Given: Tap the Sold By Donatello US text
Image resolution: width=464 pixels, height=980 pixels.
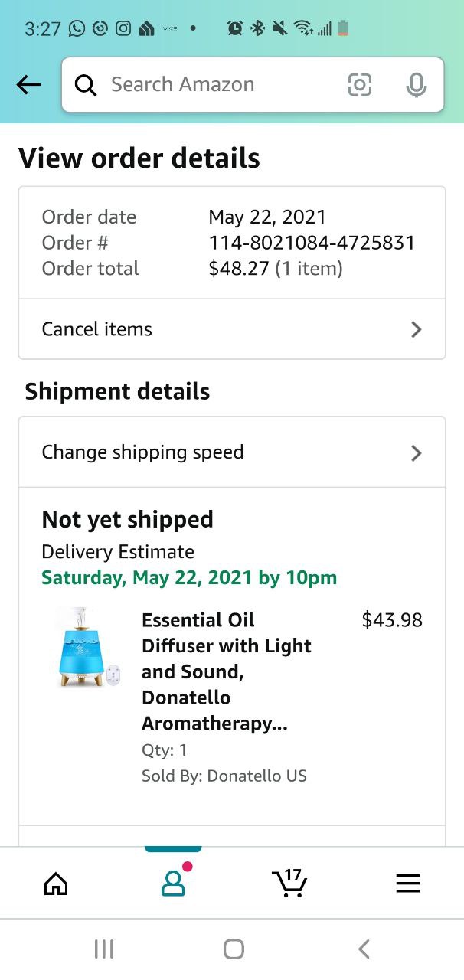Looking at the screenshot, I should pyautogui.click(x=224, y=776).
